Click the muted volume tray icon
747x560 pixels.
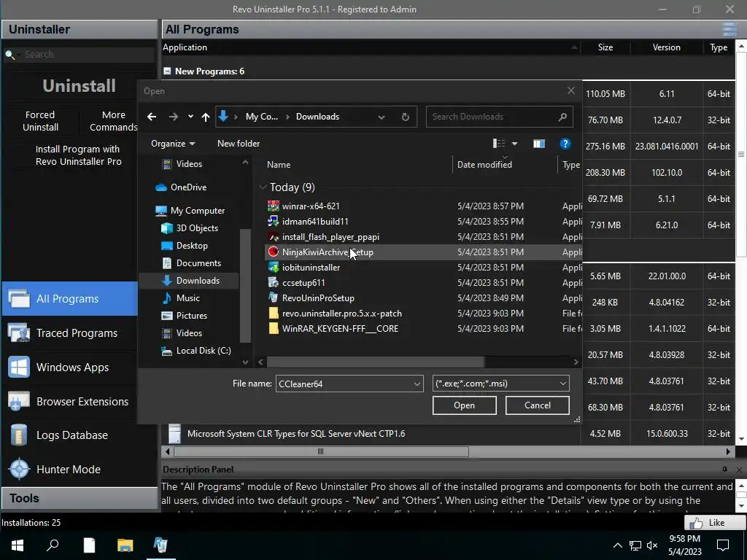[652, 545]
